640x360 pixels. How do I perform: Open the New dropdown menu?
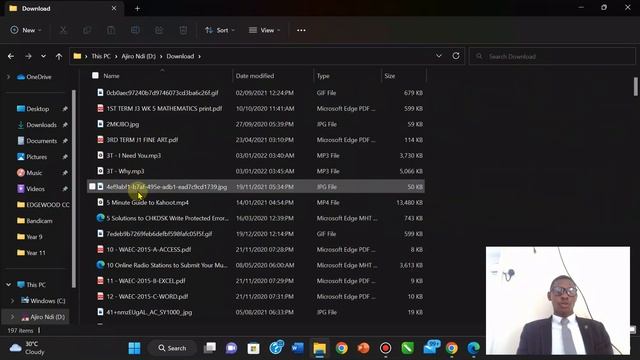coord(26,30)
